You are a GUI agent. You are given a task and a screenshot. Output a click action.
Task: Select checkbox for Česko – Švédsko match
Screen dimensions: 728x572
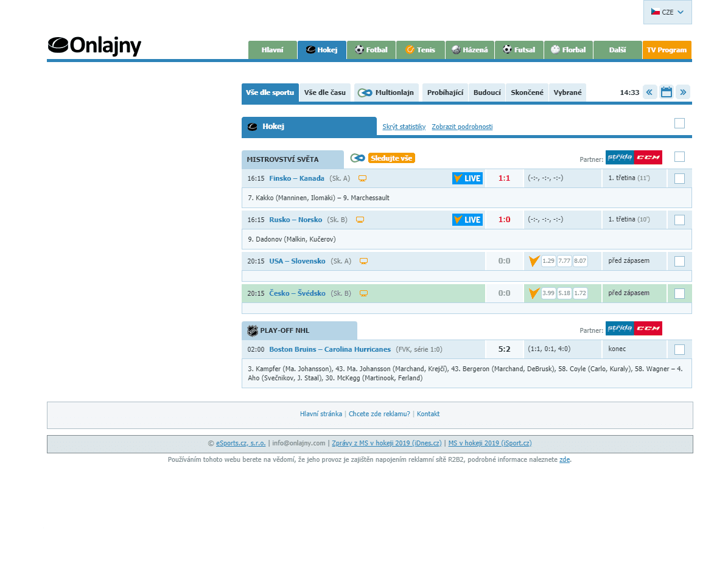[x=679, y=293]
